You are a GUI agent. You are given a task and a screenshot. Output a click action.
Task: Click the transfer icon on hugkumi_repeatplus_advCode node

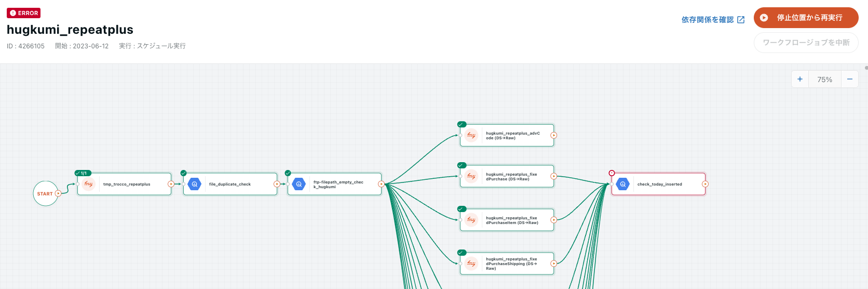tap(471, 135)
